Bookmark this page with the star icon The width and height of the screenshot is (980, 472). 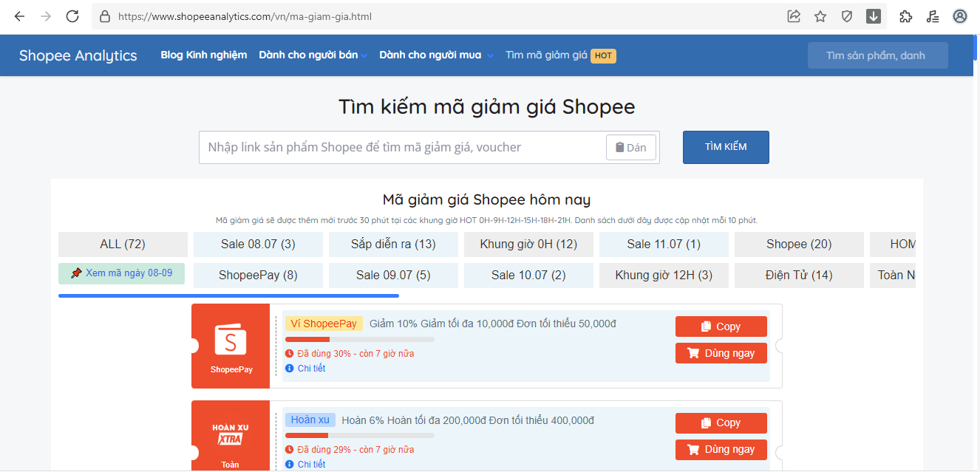point(820,16)
